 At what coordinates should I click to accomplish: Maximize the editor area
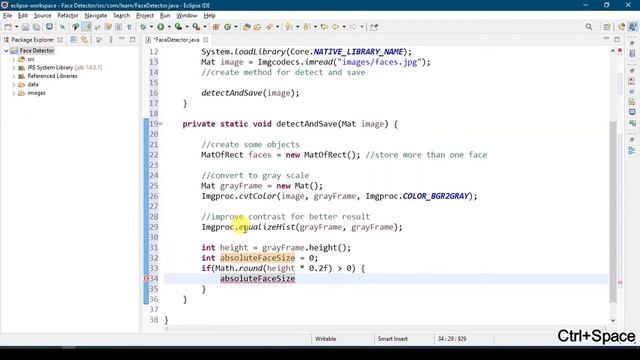click(617, 40)
